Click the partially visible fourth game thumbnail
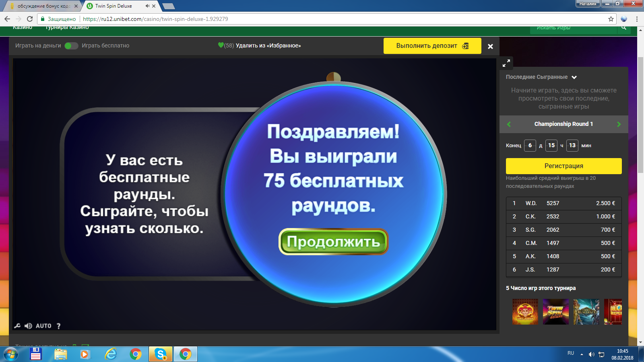Screen dimensions: 644x362 click(x=613, y=312)
